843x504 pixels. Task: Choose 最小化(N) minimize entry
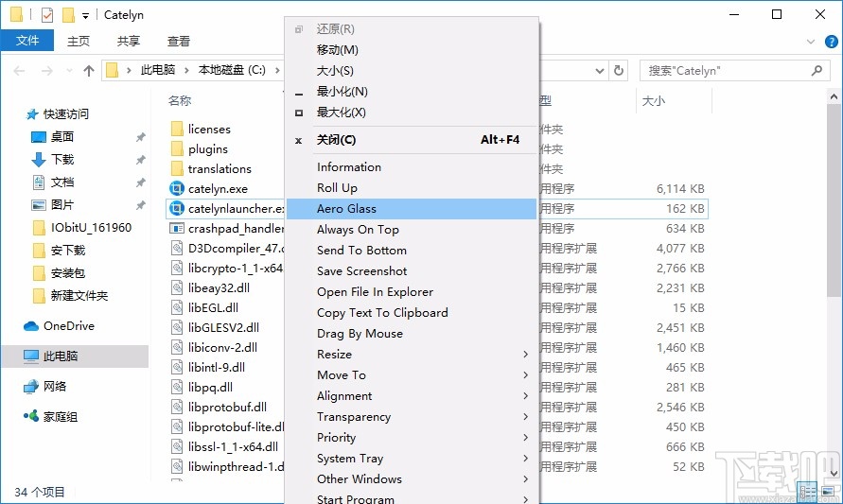(412, 92)
